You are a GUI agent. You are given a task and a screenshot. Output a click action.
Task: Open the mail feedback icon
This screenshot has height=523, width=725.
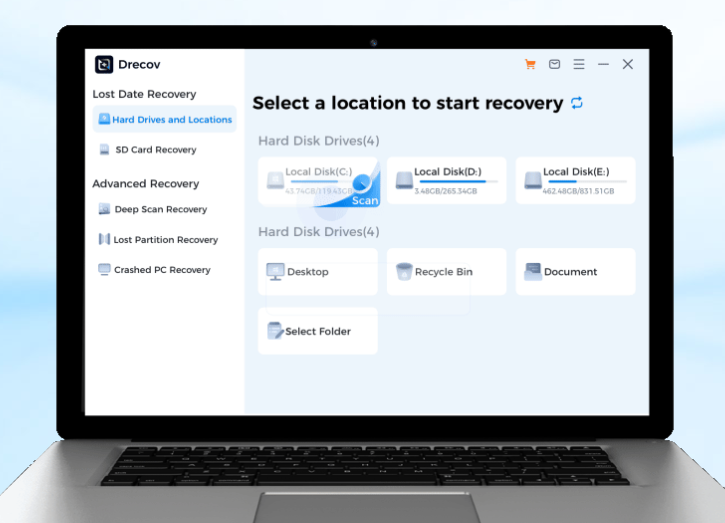(x=554, y=64)
